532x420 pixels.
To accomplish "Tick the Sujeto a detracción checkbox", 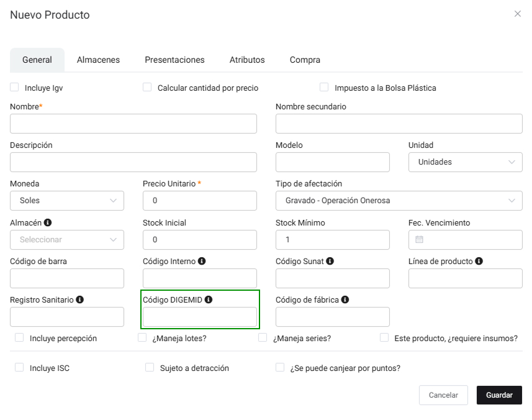I will click(150, 368).
